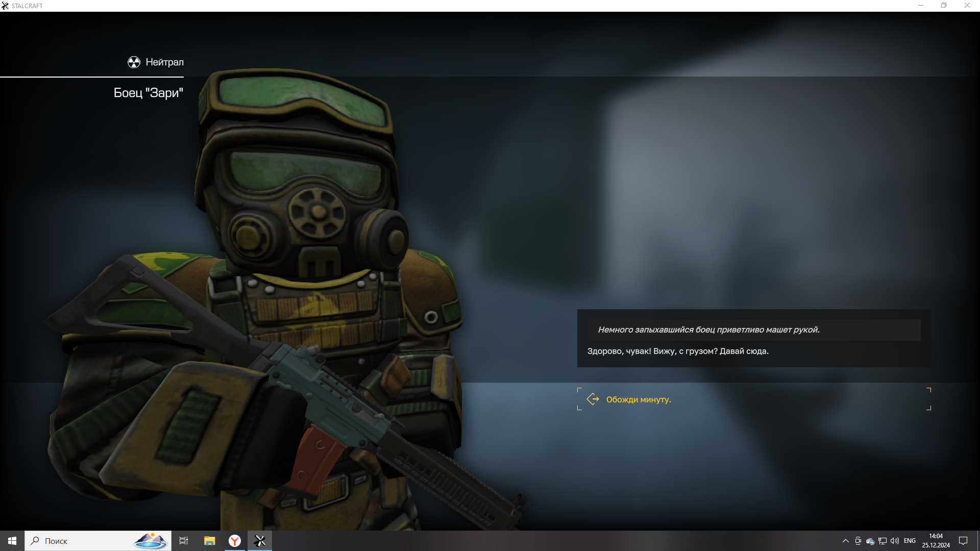Minimize the STALCRAFT window
The width and height of the screenshot is (980, 551).
point(921,6)
